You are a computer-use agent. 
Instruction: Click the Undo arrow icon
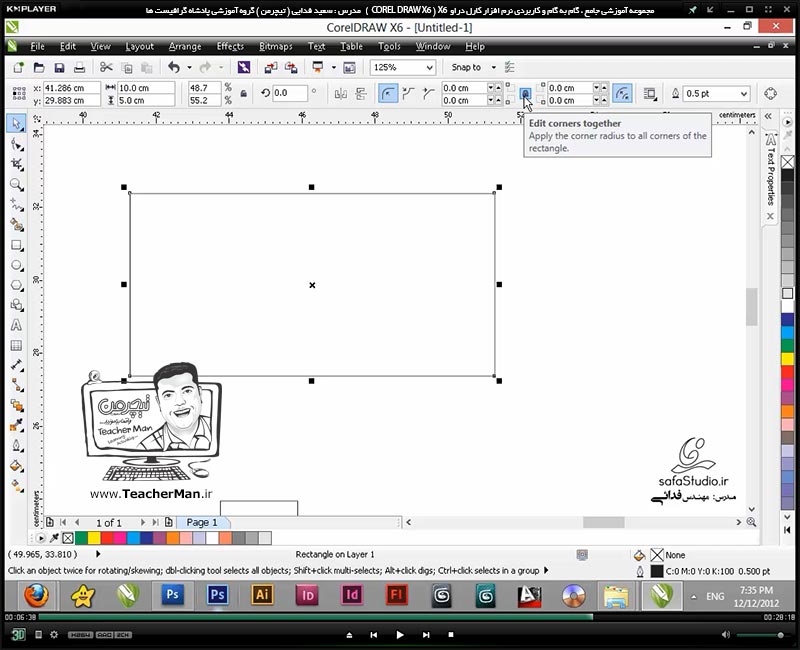click(174, 67)
